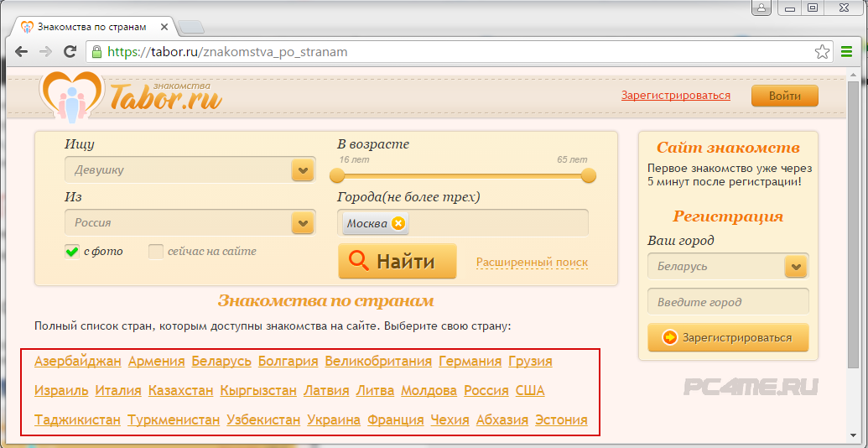Click the green padlock security icon
This screenshot has width=868, height=448.
click(x=96, y=52)
